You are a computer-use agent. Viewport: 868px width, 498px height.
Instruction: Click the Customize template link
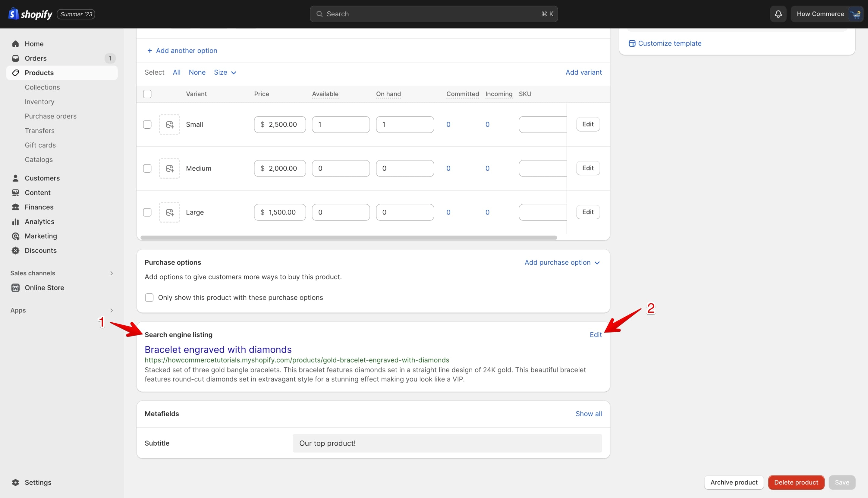(x=670, y=43)
